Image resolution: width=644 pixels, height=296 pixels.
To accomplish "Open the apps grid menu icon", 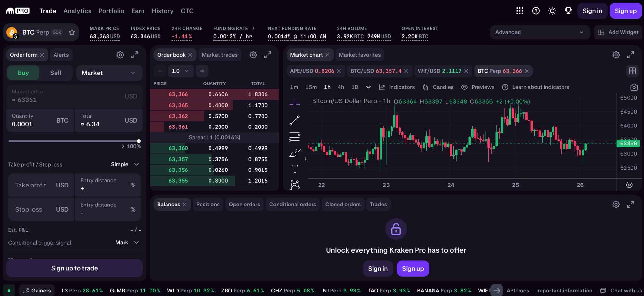I will click(520, 11).
